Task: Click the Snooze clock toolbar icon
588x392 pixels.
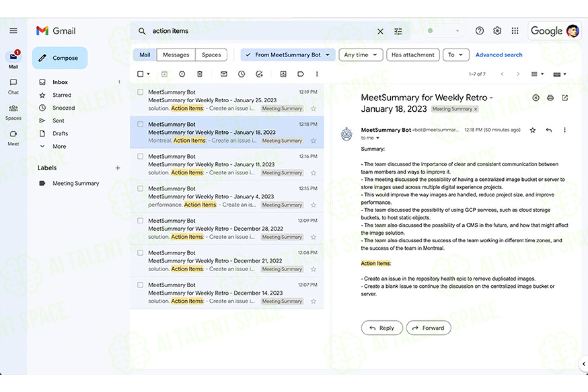Action: [241, 74]
